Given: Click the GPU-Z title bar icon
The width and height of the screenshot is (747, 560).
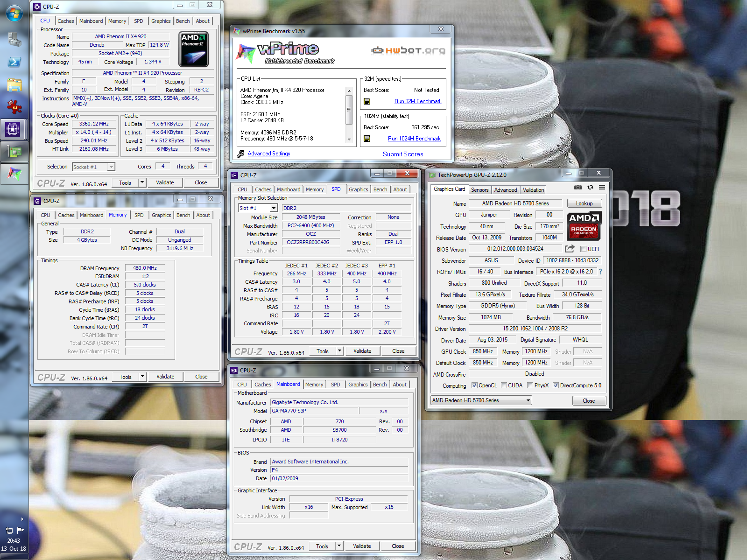Looking at the screenshot, I should coord(432,175).
